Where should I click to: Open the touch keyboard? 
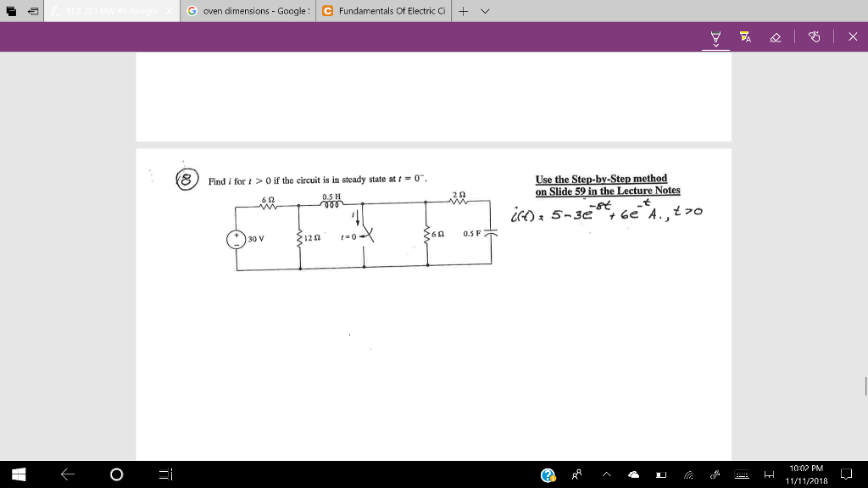tap(742, 475)
